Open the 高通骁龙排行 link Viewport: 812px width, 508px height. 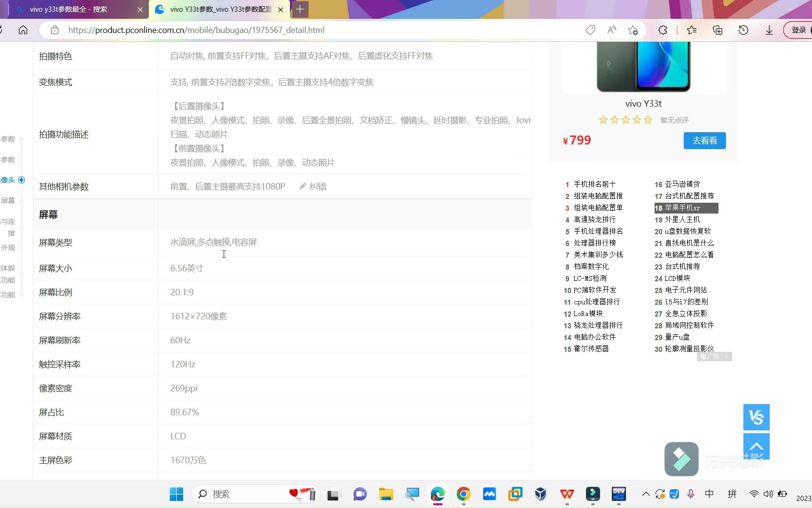(x=594, y=219)
